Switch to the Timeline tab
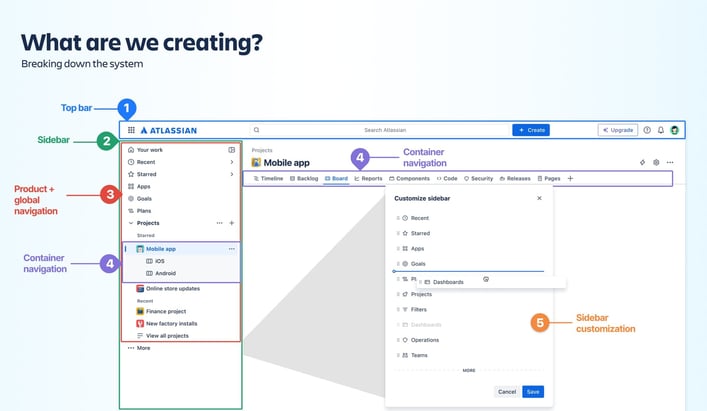This screenshot has height=411, width=707. pyautogui.click(x=268, y=178)
